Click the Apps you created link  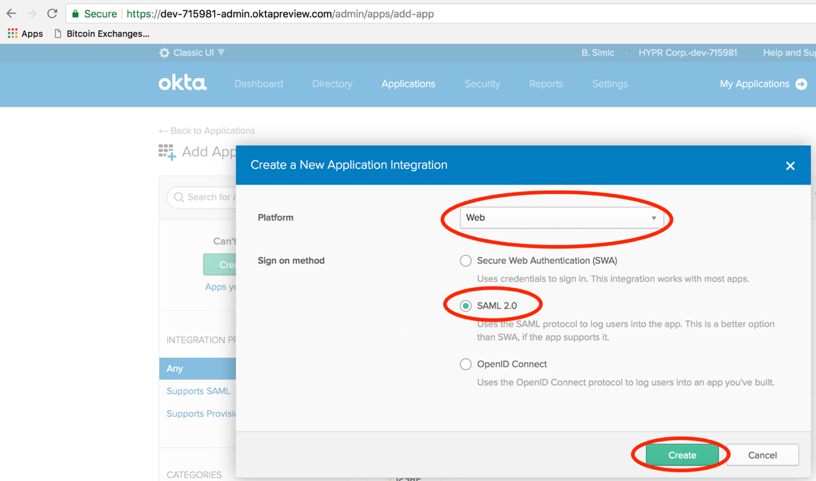[220, 287]
